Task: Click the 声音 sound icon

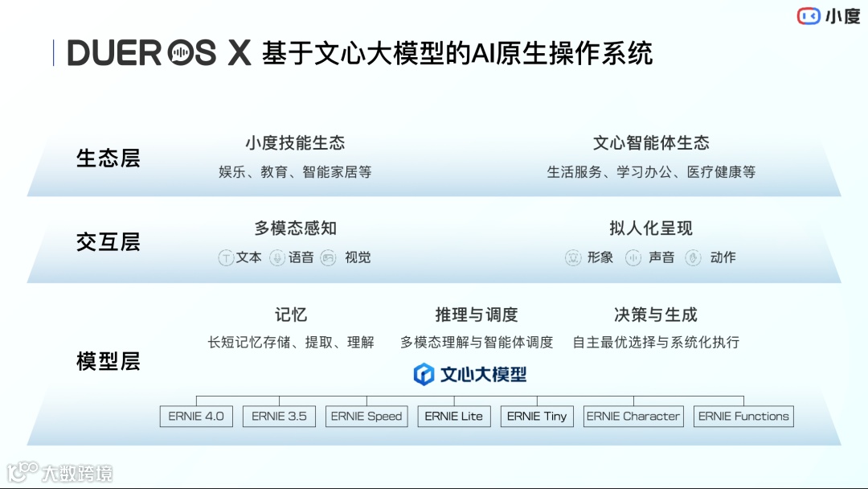Action: click(633, 257)
